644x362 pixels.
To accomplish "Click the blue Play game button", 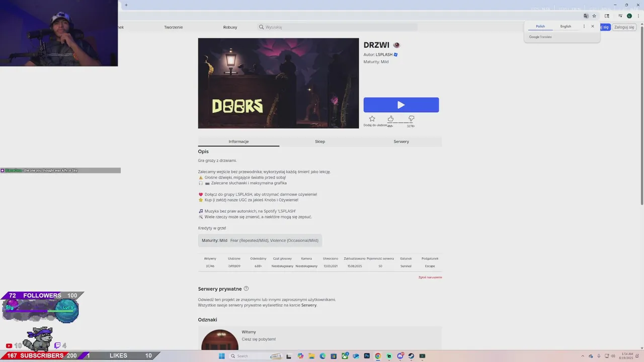I will pyautogui.click(x=401, y=105).
